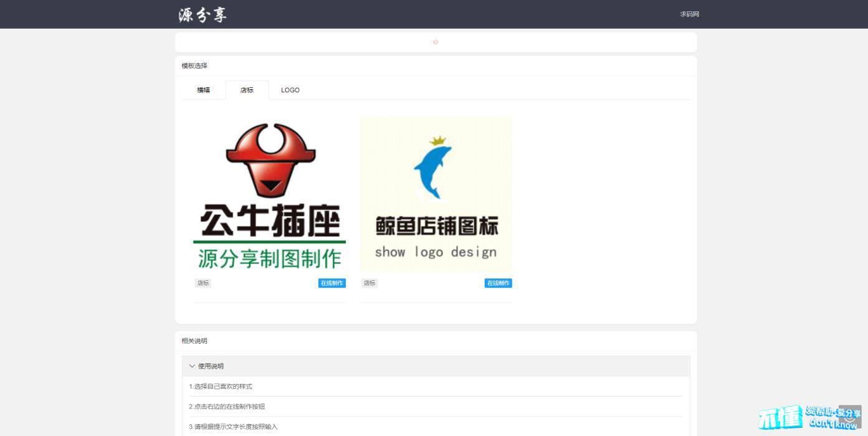Viewport: 868px width, 436px height.
Task: Open the 公牛插座 template thumbnail
Action: pos(270,194)
